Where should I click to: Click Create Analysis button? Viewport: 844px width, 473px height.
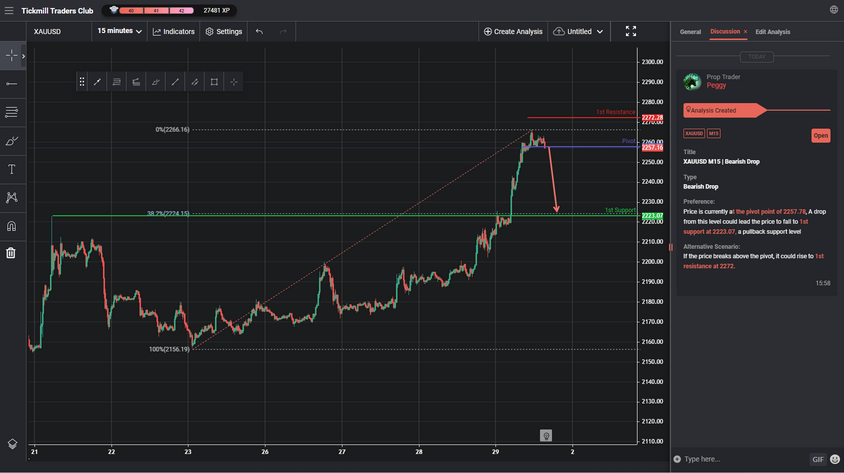(x=513, y=32)
